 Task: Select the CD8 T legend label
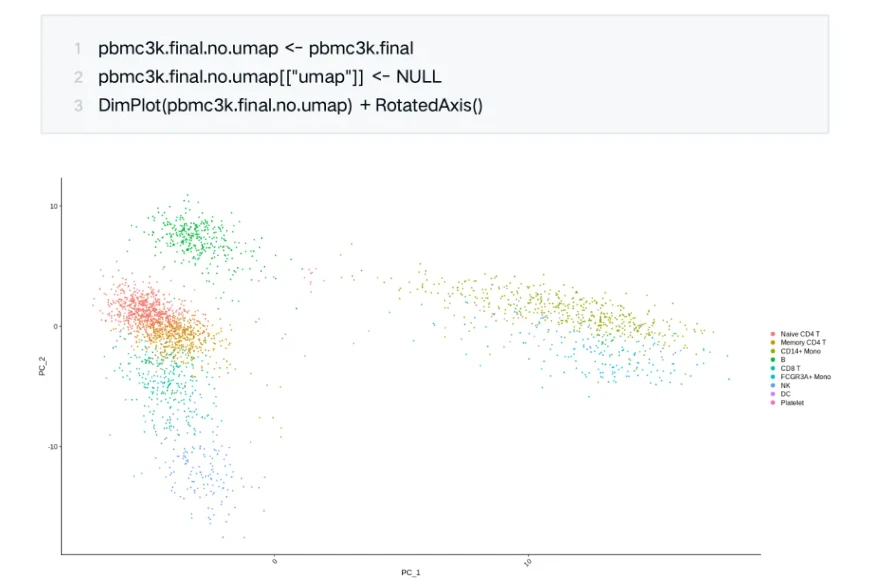(791, 368)
